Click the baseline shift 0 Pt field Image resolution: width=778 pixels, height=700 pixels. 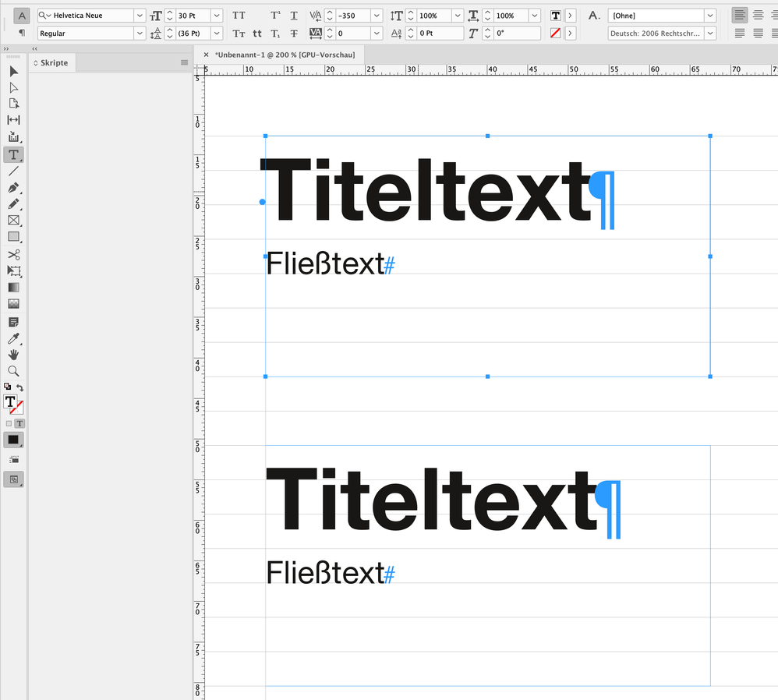coord(440,34)
